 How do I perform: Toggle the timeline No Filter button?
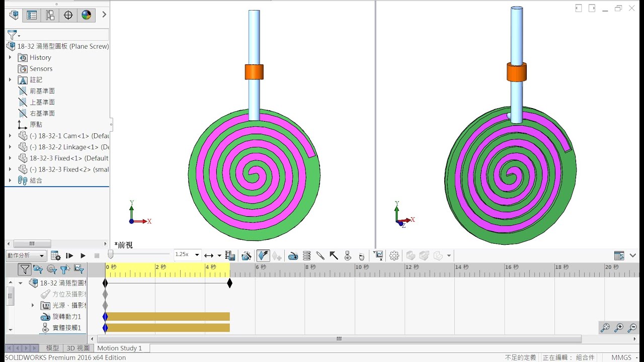[24, 269]
